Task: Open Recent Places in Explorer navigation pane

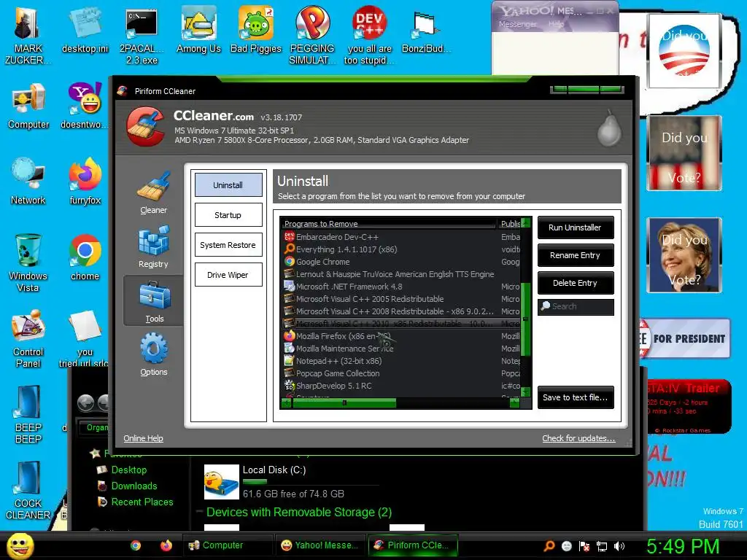Action: tap(142, 502)
